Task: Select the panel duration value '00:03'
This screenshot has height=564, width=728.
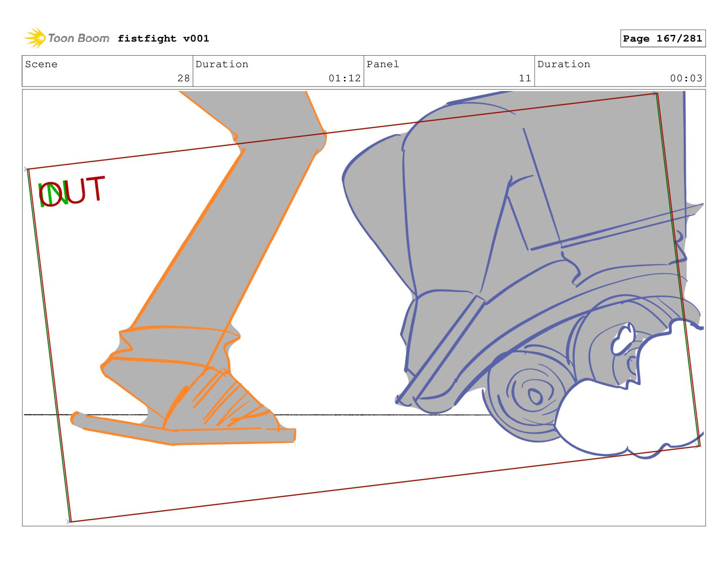Action: 686,78
